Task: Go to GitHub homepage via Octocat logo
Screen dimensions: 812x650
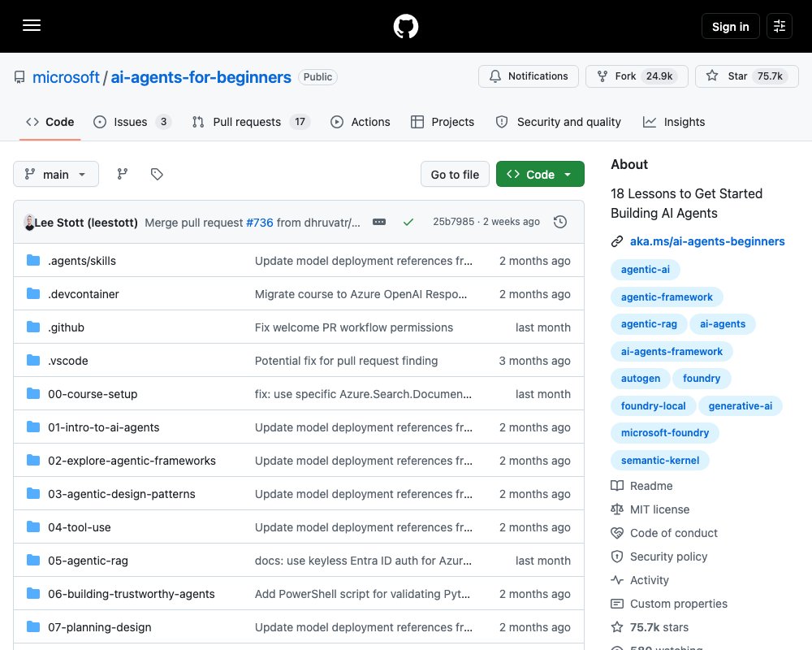Action: (405, 26)
